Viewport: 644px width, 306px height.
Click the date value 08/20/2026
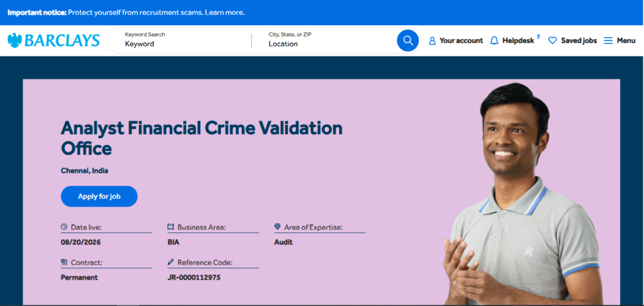coord(81,242)
